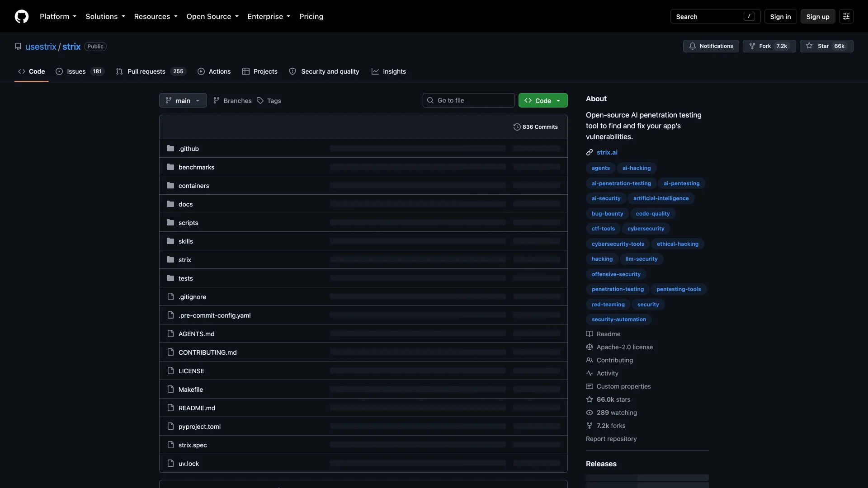This screenshot has width=868, height=488.
Task: Star the strix repository
Action: tap(826, 46)
